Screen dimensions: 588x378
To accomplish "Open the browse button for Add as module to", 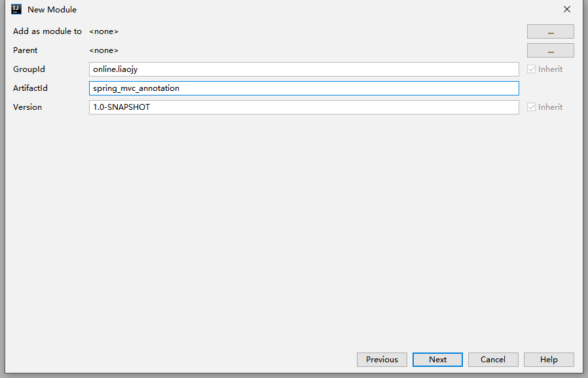I will pyautogui.click(x=550, y=31).
